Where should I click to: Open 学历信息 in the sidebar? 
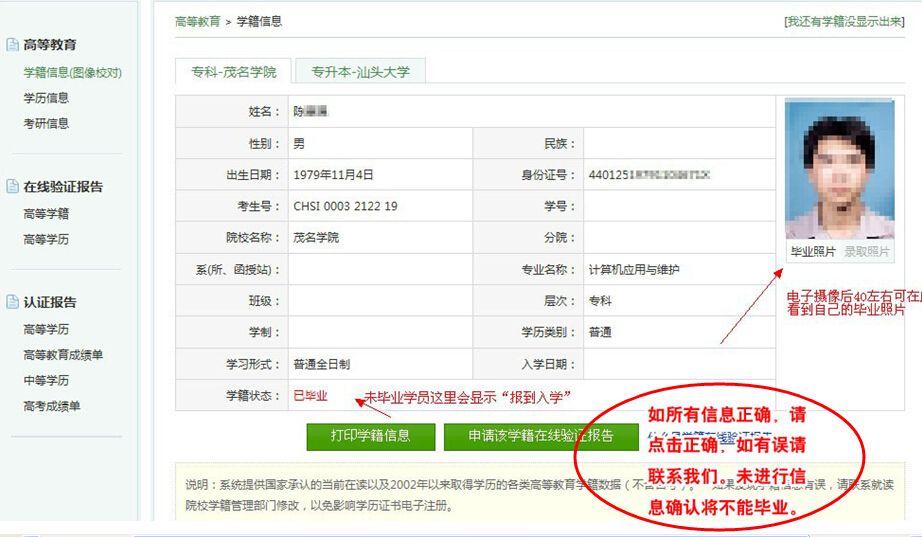[x=46, y=98]
